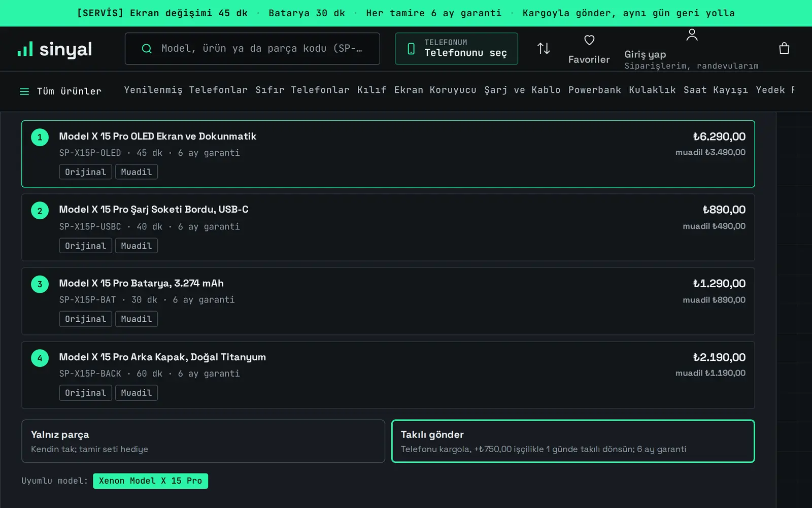Viewport: 812px width, 508px height.
Task: Open the shopping bag cart
Action: point(784,48)
